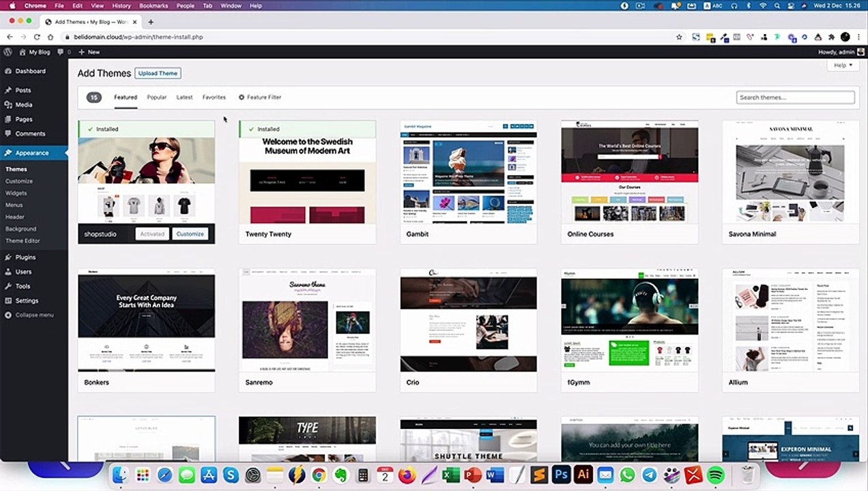Open the Feature Filter panel
The width and height of the screenshot is (868, 491).
pos(259,98)
